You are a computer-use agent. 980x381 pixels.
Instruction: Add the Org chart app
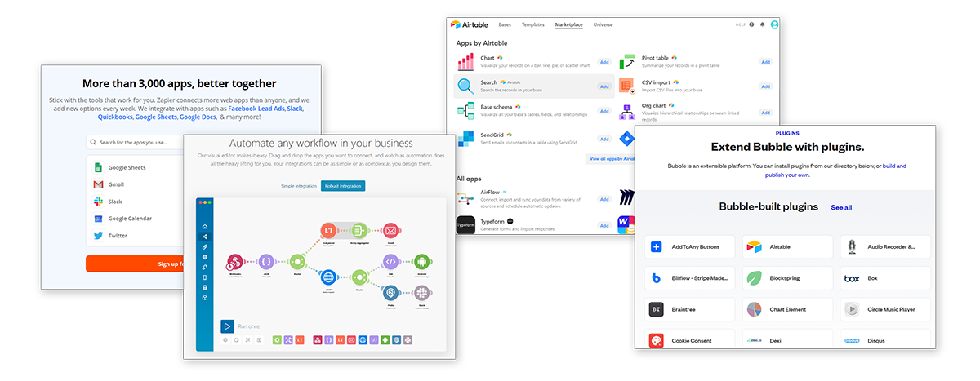pyautogui.click(x=766, y=112)
